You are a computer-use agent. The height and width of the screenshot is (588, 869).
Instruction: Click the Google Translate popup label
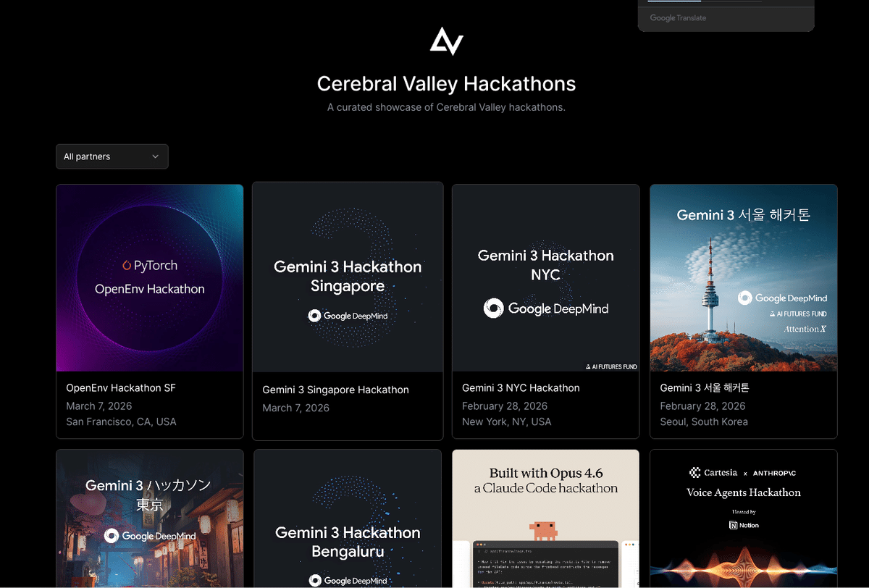[678, 18]
